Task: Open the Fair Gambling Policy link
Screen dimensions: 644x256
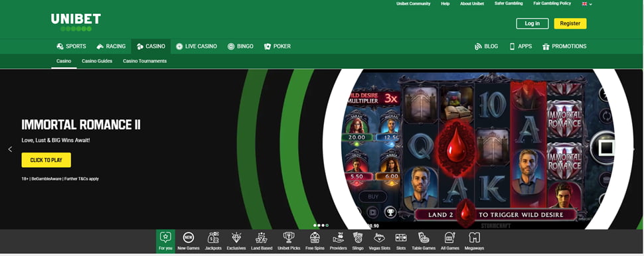Action: click(x=552, y=3)
